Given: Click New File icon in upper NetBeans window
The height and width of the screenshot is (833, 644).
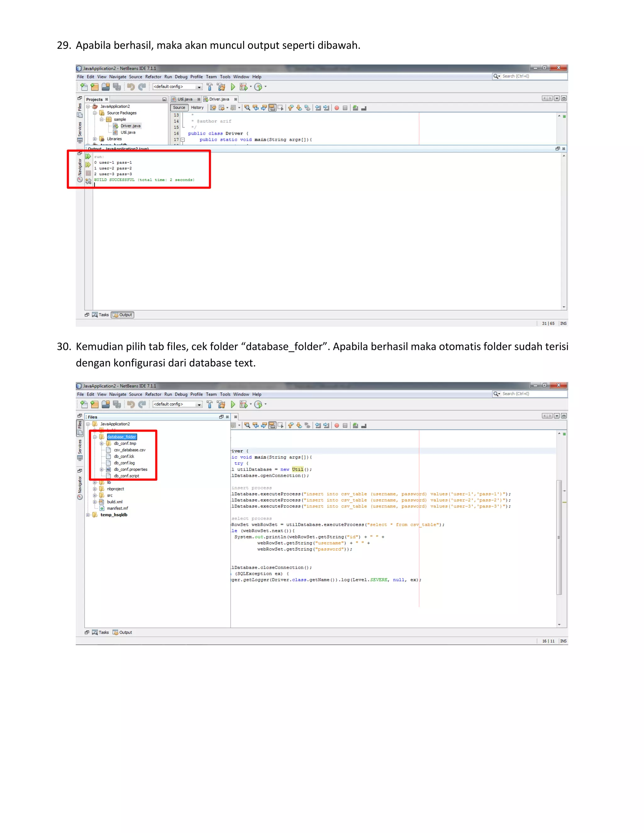Looking at the screenshot, I should tap(84, 87).
